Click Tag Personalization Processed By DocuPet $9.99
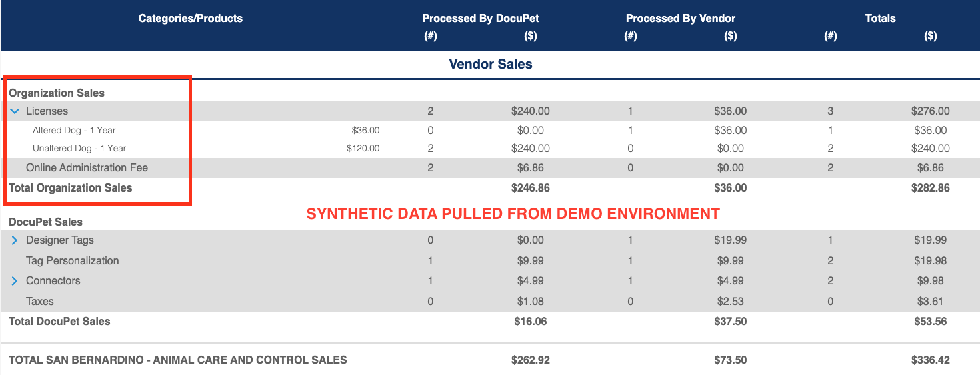 click(x=531, y=261)
